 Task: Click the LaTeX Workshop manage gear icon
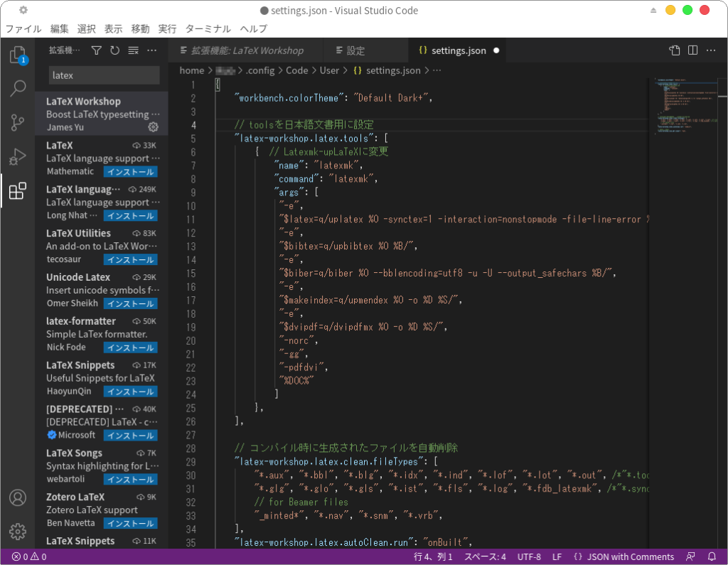[153, 127]
